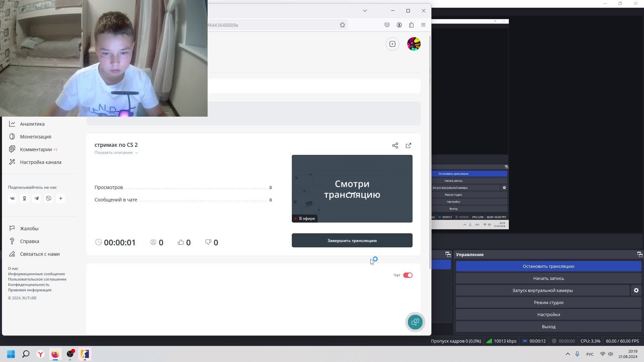The height and width of the screenshot is (362, 644).
Task: Click the Telegram social icon
Action: (x=37, y=198)
